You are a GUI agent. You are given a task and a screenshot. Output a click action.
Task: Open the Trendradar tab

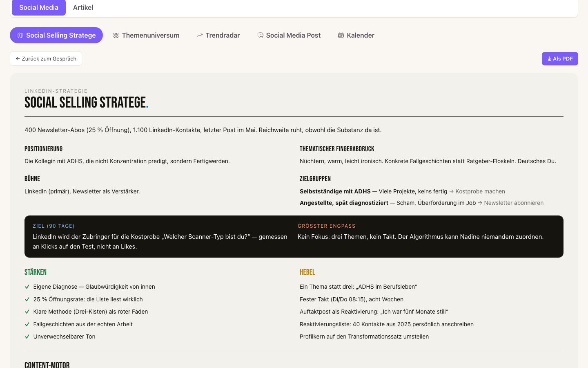pyautogui.click(x=218, y=35)
